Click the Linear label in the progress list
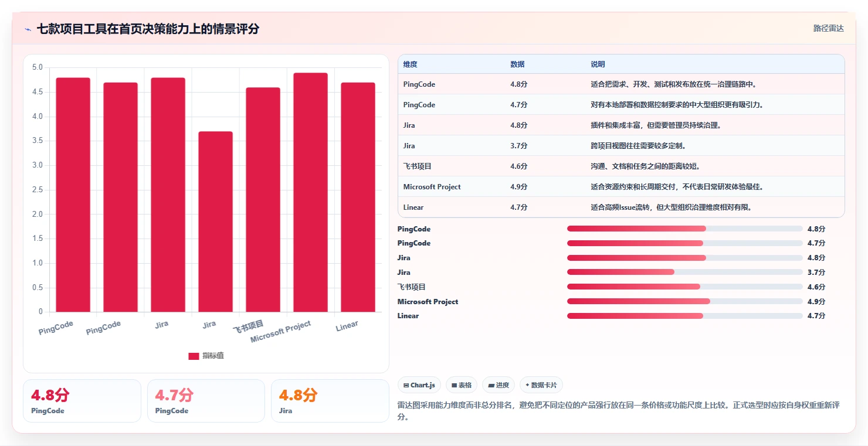The width and height of the screenshot is (868, 446). (408, 316)
